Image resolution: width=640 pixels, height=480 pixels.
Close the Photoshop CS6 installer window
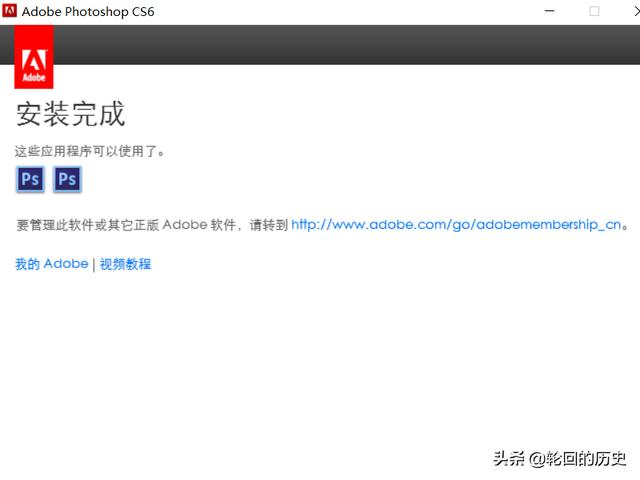coord(634,11)
